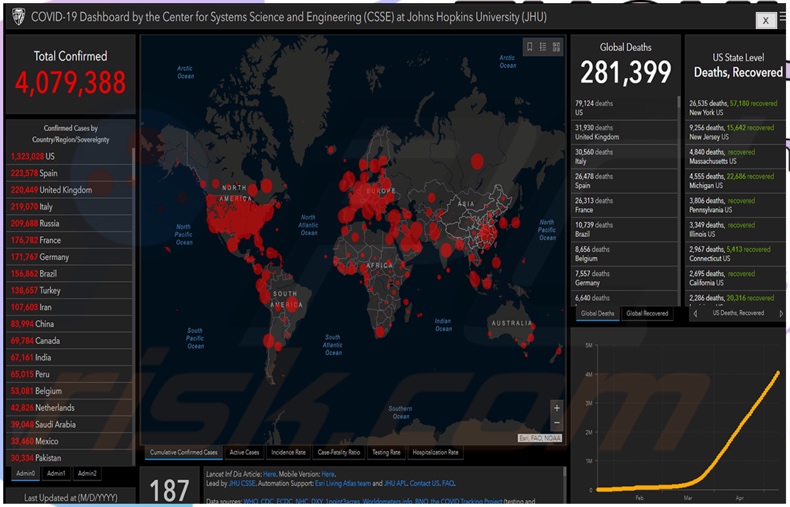
Task: Open the FAQ link
Action: pos(448,483)
